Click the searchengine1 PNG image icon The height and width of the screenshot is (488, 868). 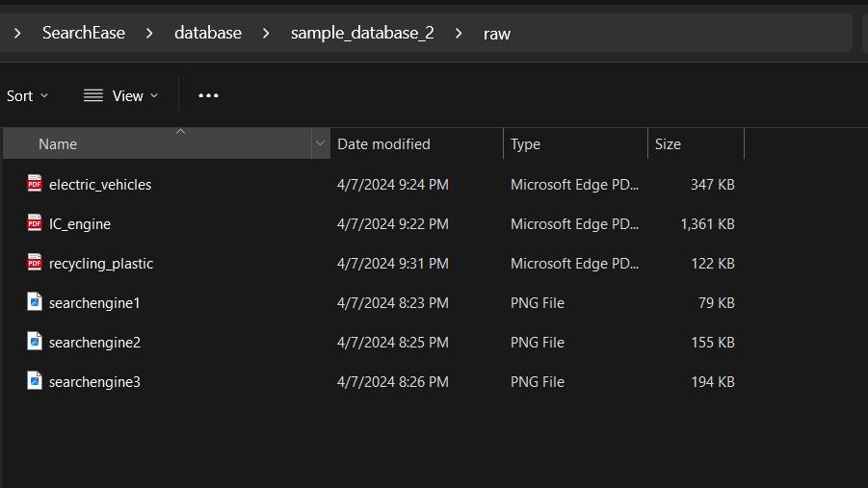(35, 302)
